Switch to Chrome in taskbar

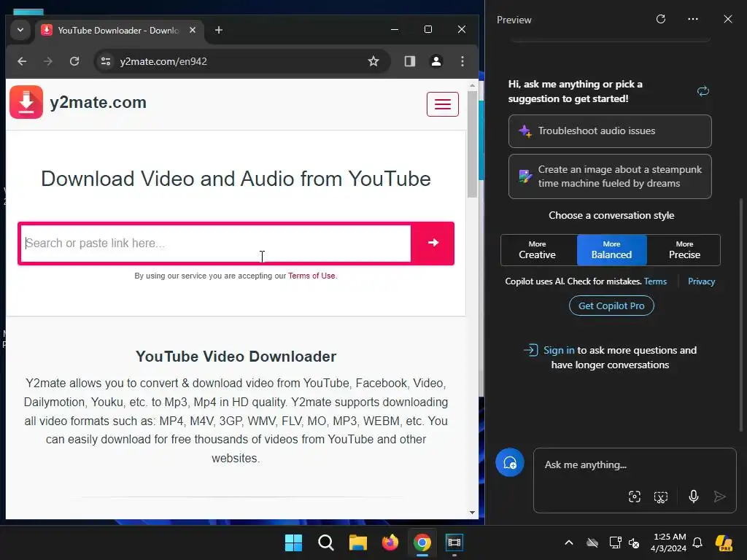[422, 542]
